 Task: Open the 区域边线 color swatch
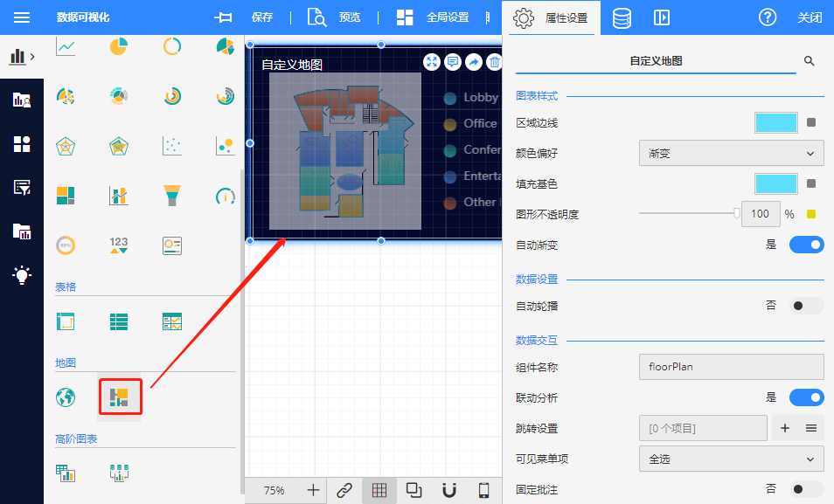click(x=775, y=123)
